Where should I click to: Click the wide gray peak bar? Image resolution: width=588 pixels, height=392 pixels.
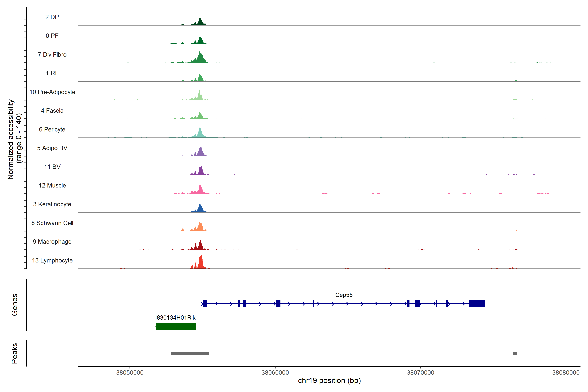pos(190,353)
